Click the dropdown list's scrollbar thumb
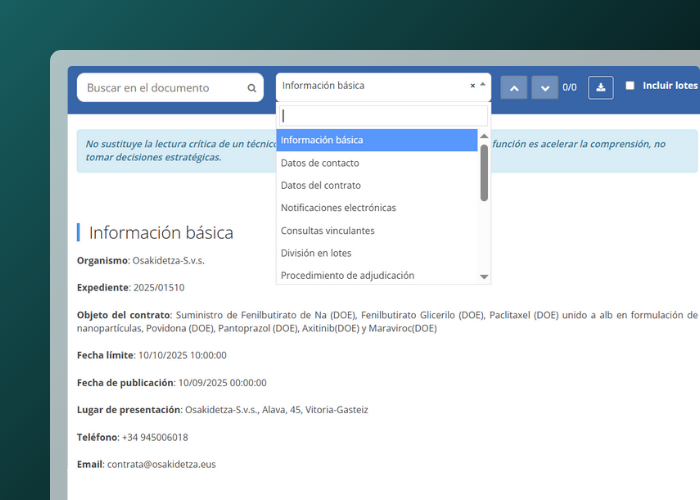700x500 pixels. [484, 172]
